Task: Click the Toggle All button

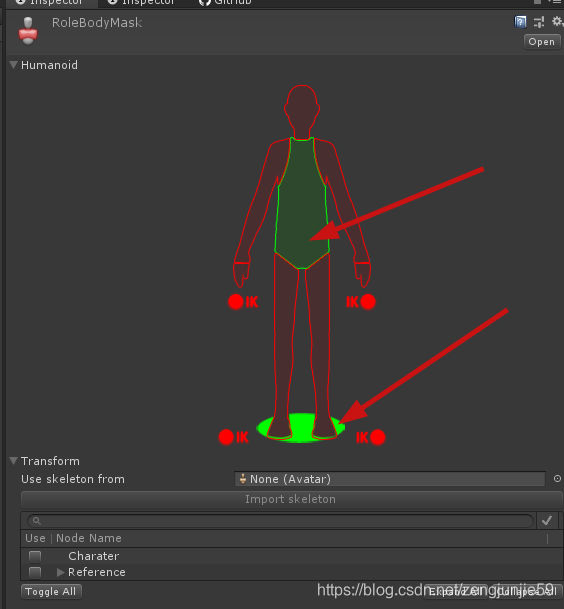Action: coord(51,592)
